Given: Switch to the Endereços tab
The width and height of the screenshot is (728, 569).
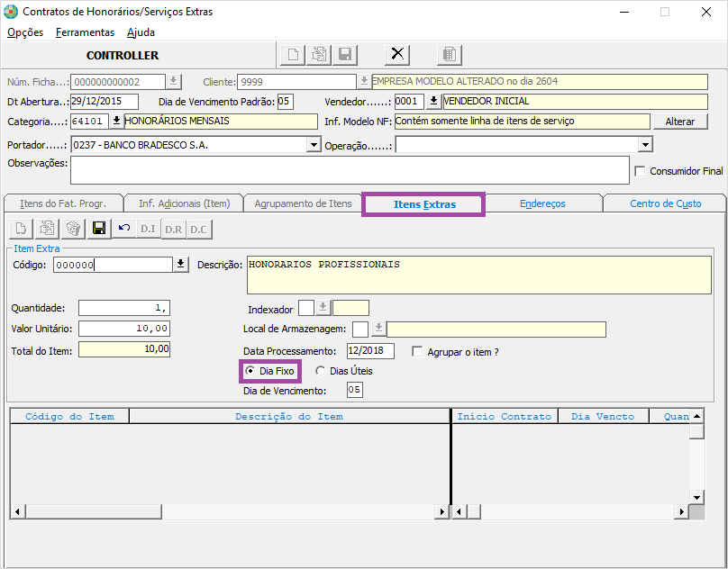Looking at the screenshot, I should point(542,203).
